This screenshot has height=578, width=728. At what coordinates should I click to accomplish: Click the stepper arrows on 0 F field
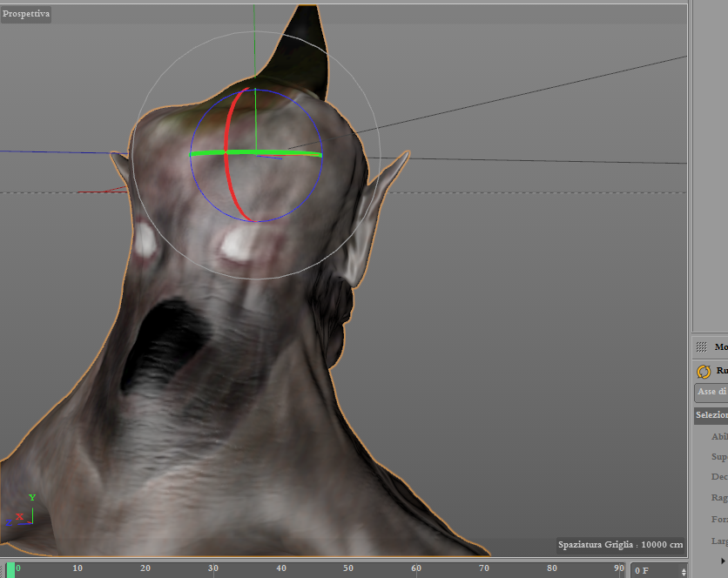coord(682,571)
